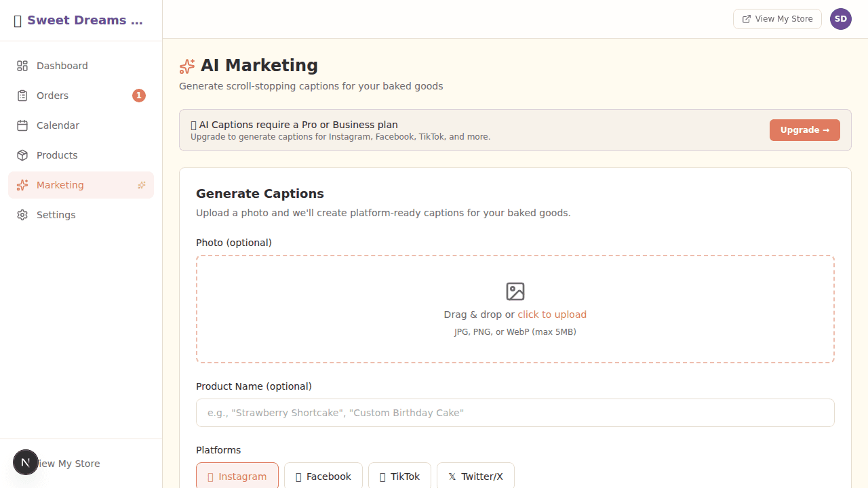Click the round N logo icon
The width and height of the screenshot is (868, 488).
pyautogui.click(x=26, y=463)
